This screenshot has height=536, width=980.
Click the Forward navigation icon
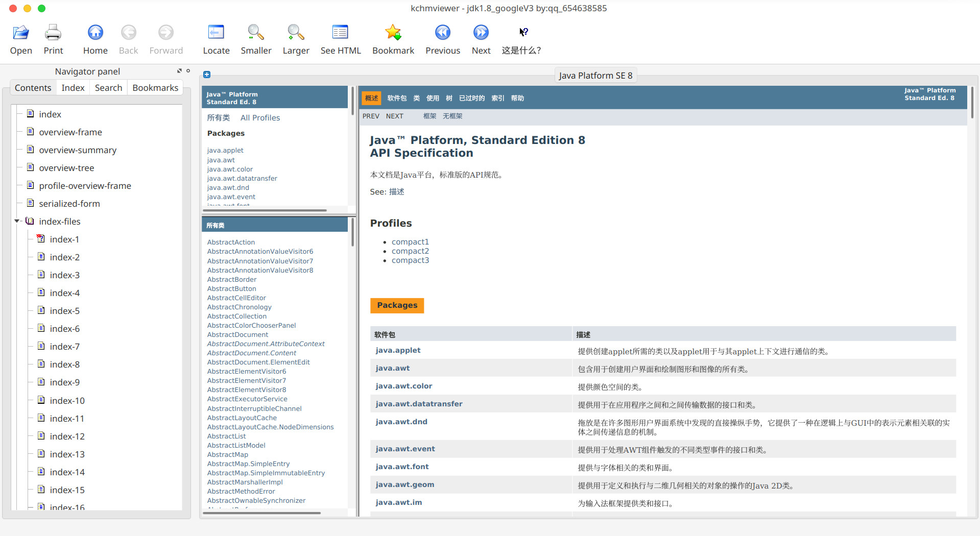coord(166,33)
